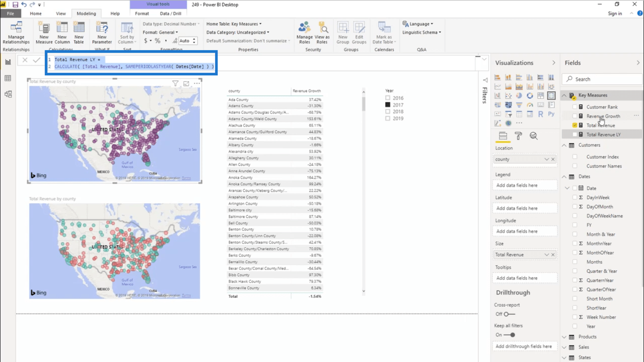Switch to the Home ribbon tab
This screenshot has width=644, height=362.
click(x=35, y=13)
